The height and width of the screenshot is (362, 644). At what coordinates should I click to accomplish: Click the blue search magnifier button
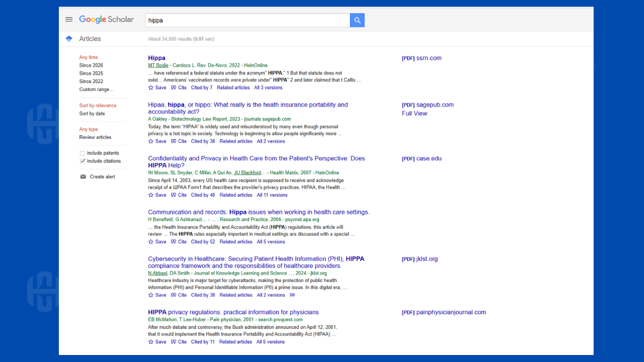click(357, 20)
